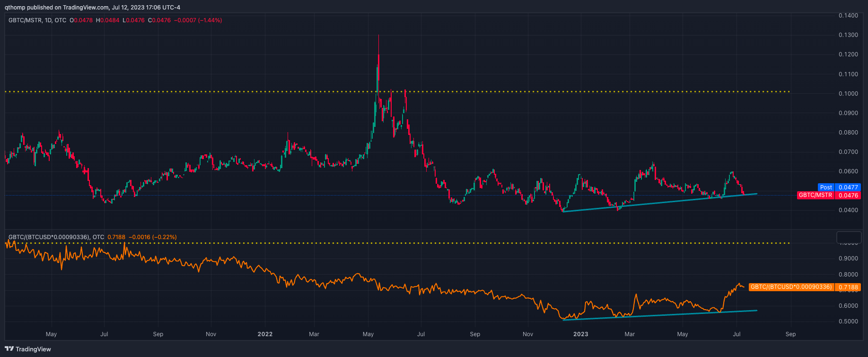This screenshot has height=357, width=868.
Task: Select the yellow dotted line in the lower pane
Action: tap(397, 243)
